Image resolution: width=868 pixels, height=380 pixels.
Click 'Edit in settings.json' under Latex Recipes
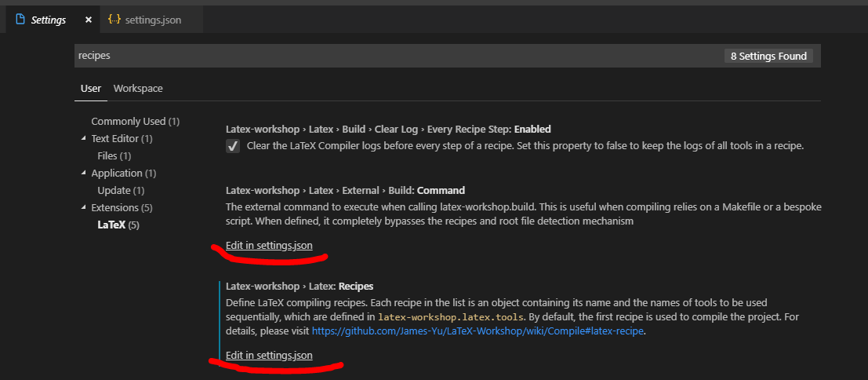pyautogui.click(x=269, y=356)
